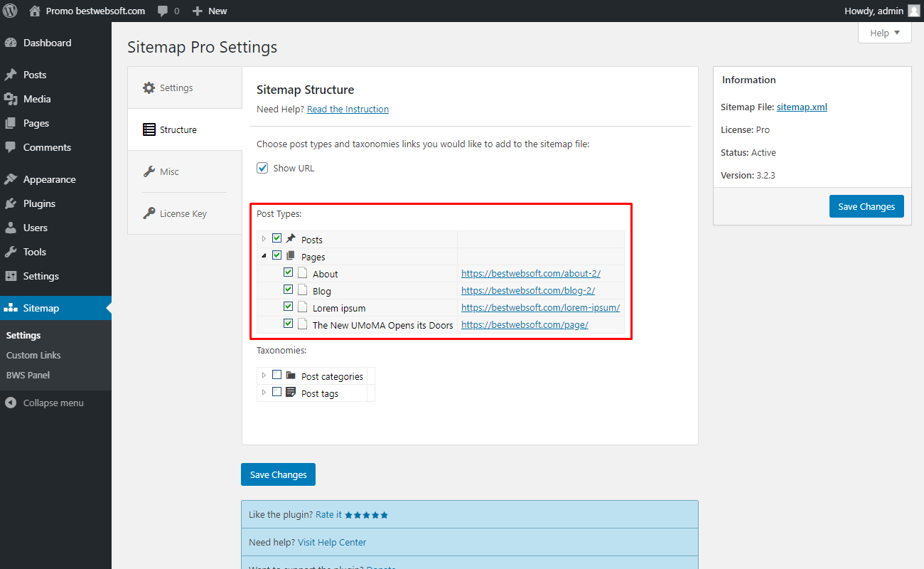Click the Post categories folder icon
924x569 pixels.
click(291, 375)
